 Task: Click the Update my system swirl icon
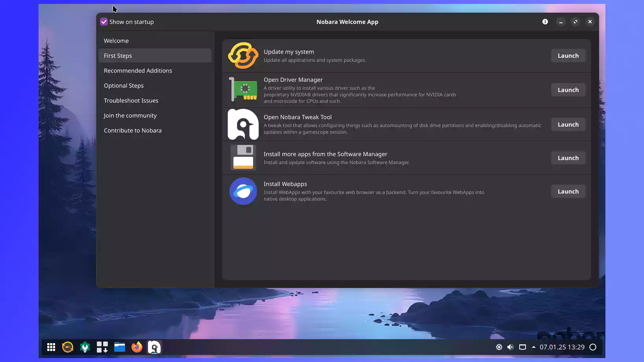[243, 55]
